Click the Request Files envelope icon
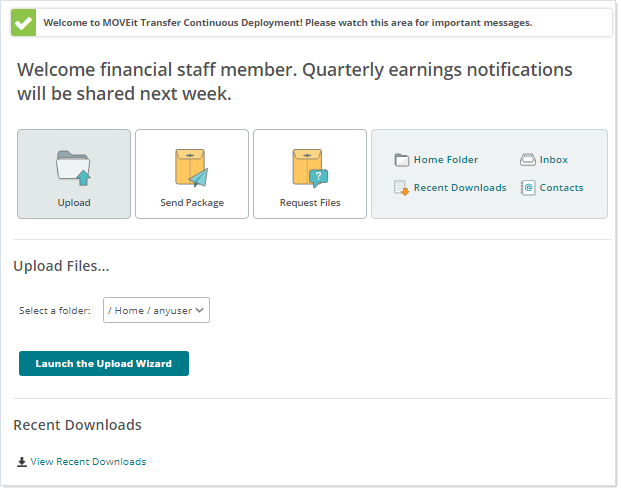Image resolution: width=621 pixels, height=491 pixels. tap(309, 167)
